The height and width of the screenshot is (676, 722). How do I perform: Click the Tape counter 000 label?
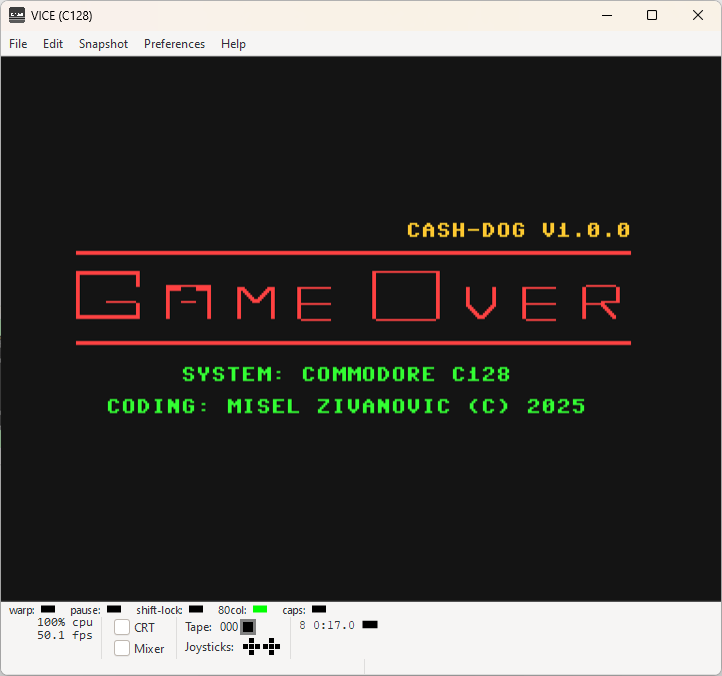pos(229,627)
